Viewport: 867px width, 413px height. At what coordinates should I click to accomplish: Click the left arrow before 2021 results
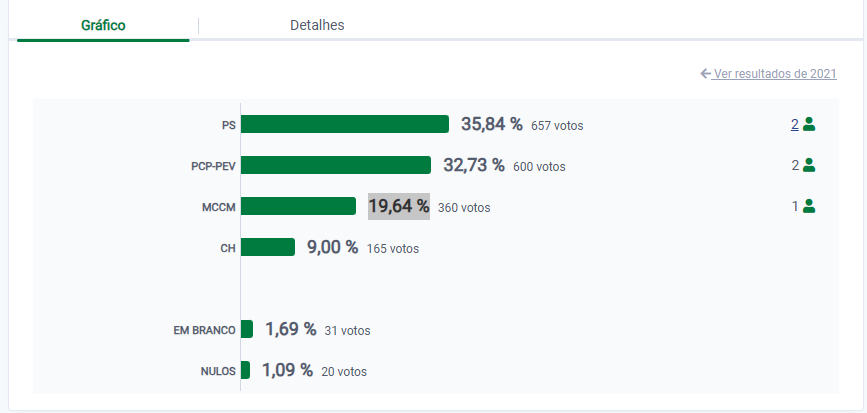[x=705, y=74]
